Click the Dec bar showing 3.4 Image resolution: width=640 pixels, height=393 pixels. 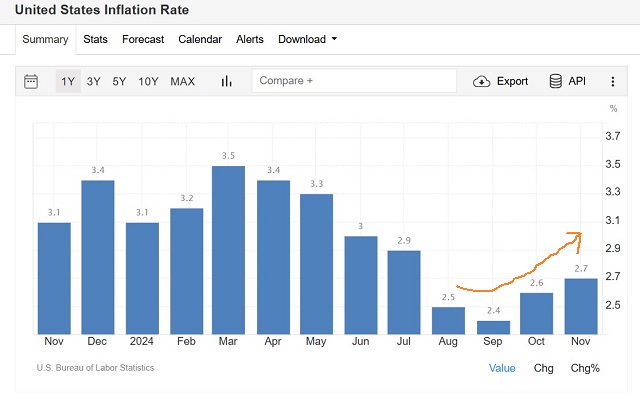[x=98, y=257]
